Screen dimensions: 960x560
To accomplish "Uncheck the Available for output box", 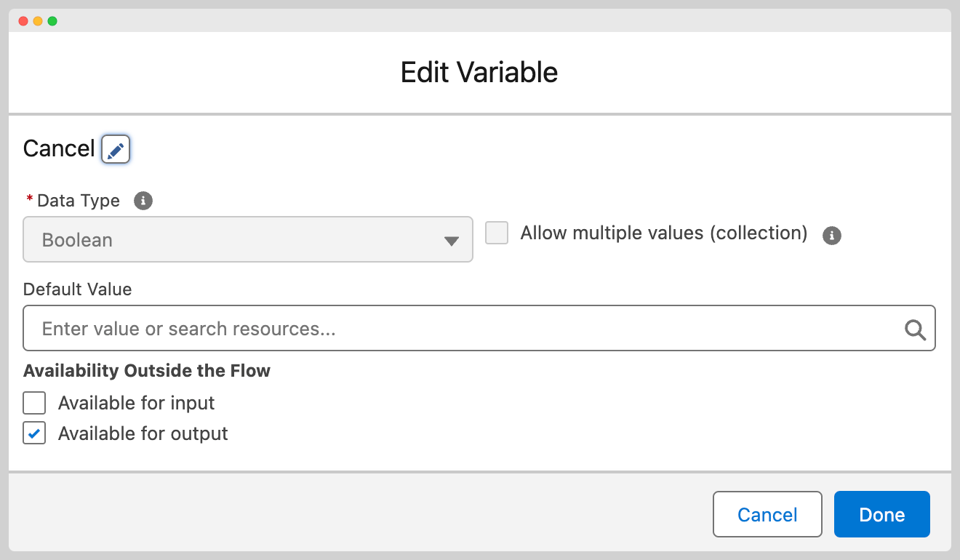I will click(x=34, y=433).
